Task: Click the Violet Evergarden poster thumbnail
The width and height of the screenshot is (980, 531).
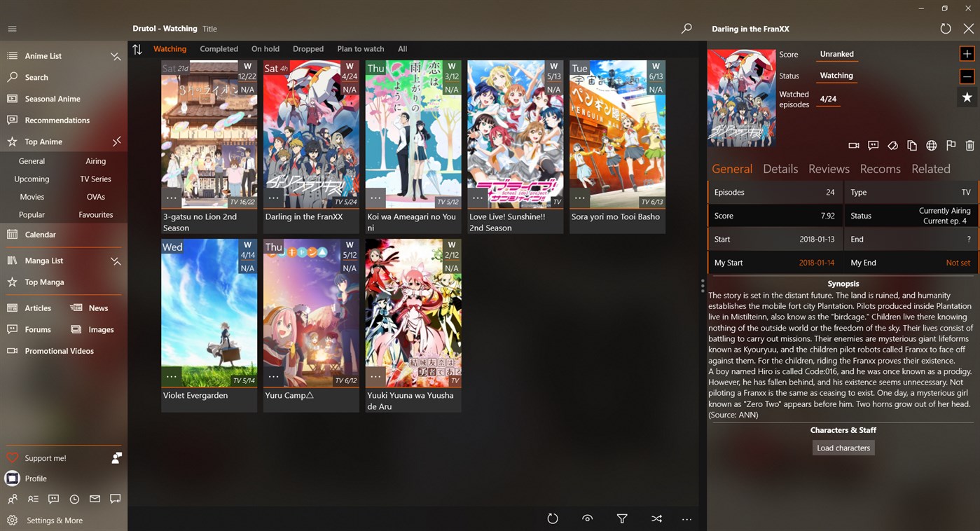Action: point(209,313)
